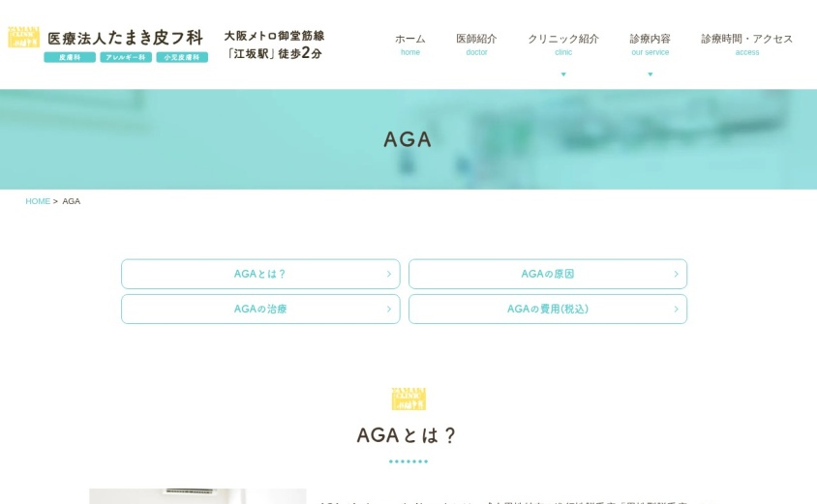Expand the dropdown arrow under クリニック紹介
Screen dimensions: 817x504
tap(563, 74)
